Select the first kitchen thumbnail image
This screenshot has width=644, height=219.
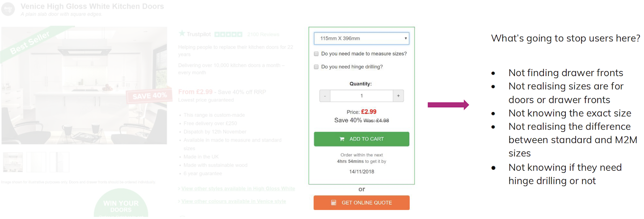[x=13, y=162]
